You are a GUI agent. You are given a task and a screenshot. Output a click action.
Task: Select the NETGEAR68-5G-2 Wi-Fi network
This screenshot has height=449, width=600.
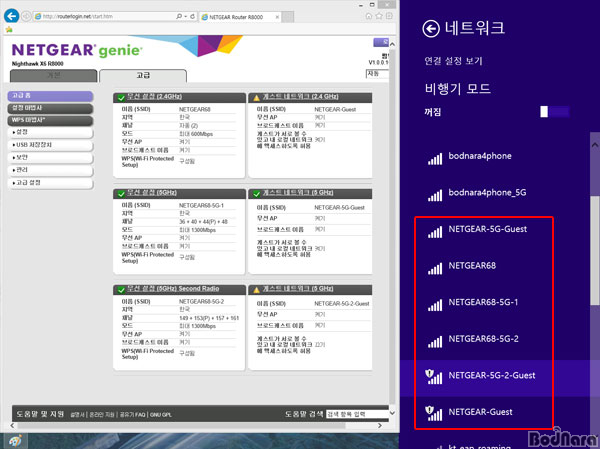pyautogui.click(x=494, y=339)
